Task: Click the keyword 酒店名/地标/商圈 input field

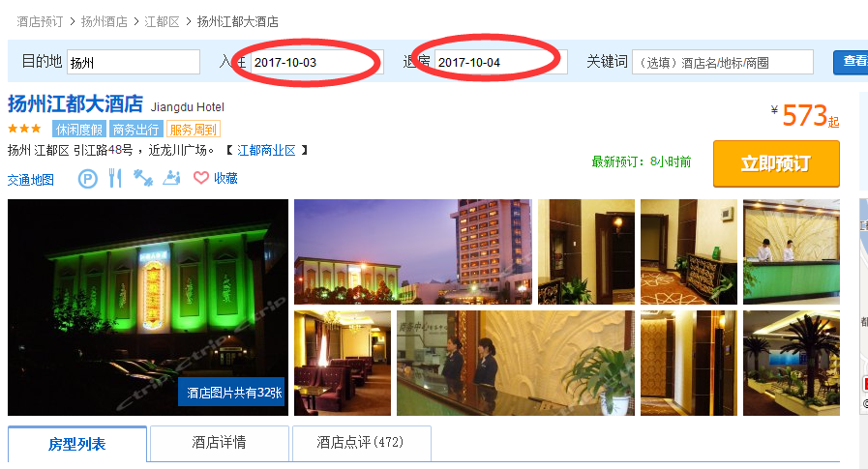Action: coord(723,62)
